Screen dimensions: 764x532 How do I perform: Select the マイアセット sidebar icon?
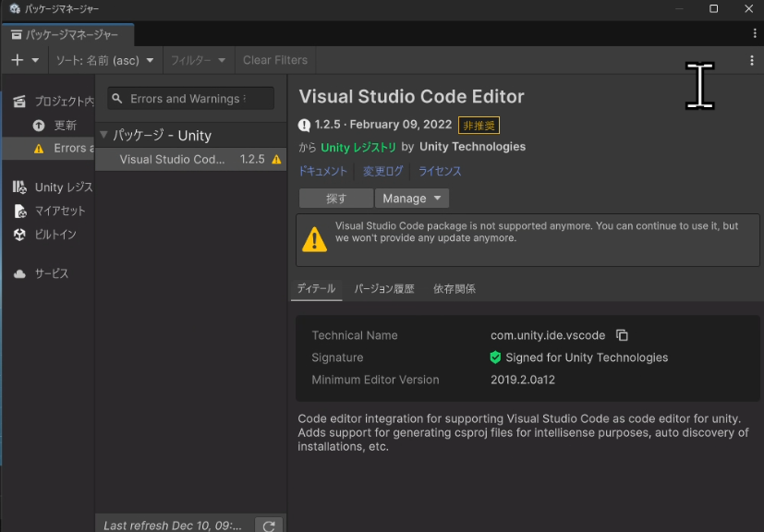[x=20, y=211]
